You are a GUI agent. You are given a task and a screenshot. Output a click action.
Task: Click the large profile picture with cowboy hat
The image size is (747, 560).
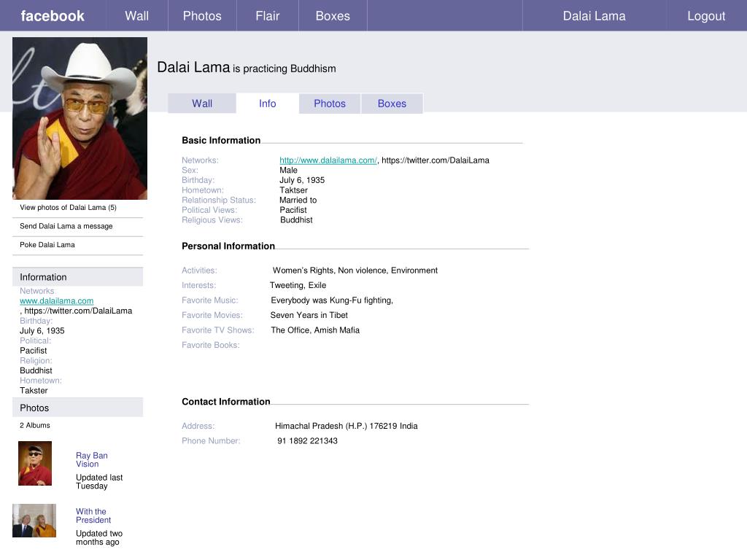(80, 118)
